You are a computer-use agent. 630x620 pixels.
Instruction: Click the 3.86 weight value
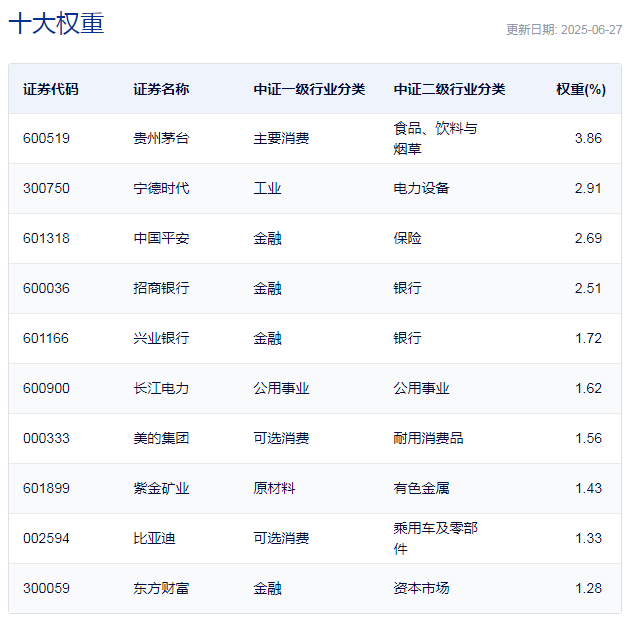point(588,138)
